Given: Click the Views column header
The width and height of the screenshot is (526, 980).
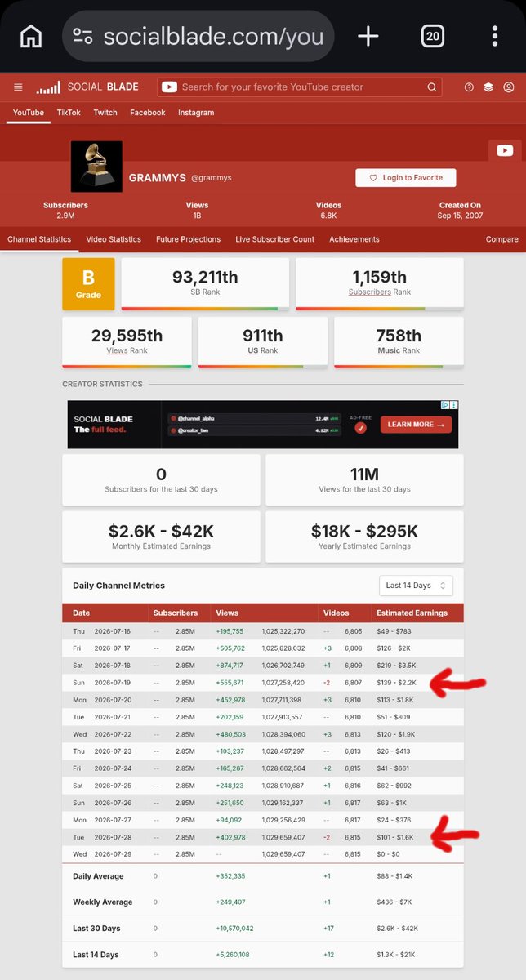Looking at the screenshot, I should pos(227,612).
